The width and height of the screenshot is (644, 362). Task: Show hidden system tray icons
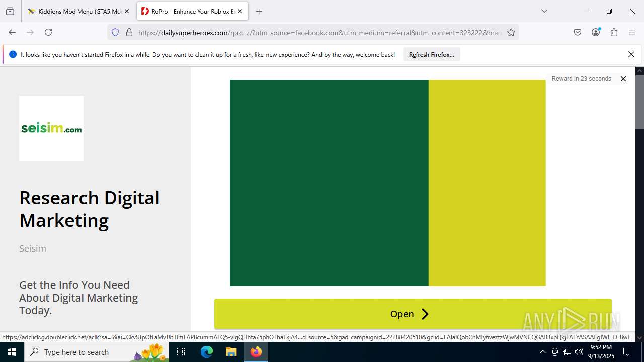point(542,352)
